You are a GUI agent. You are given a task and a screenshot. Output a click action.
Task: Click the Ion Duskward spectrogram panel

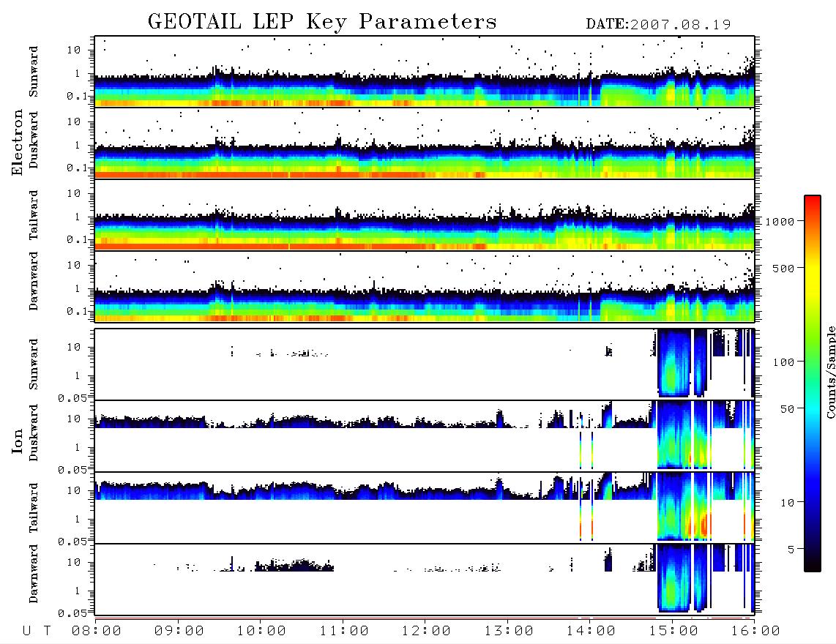tap(425, 436)
